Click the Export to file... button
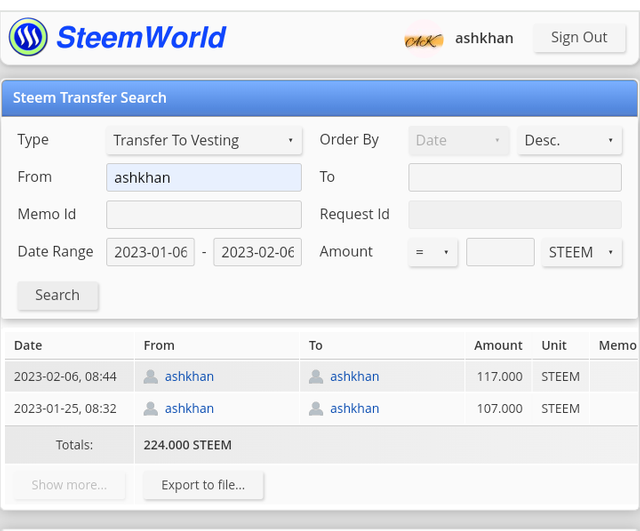Image resolution: width=640 pixels, height=531 pixels. pos(203,485)
